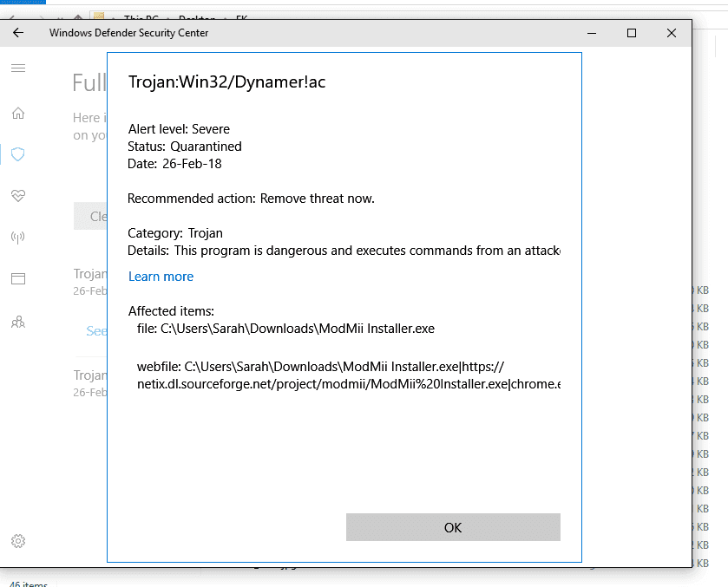The height and width of the screenshot is (587, 728).
Task: Select Virus & threat protection shield icon
Action: tap(18, 154)
